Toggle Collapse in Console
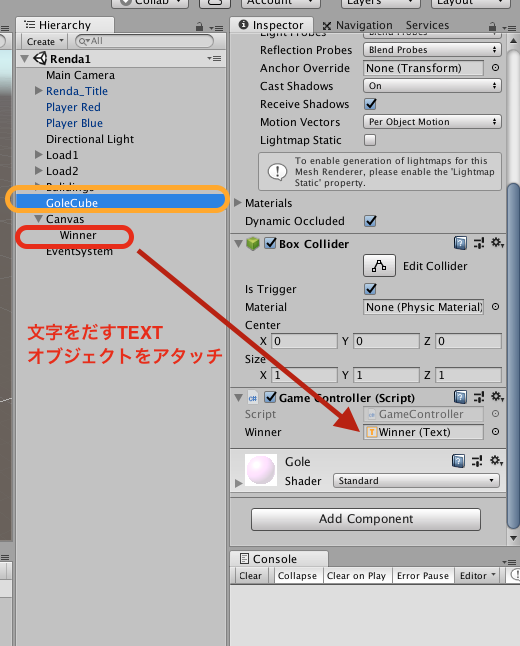 coord(297,576)
